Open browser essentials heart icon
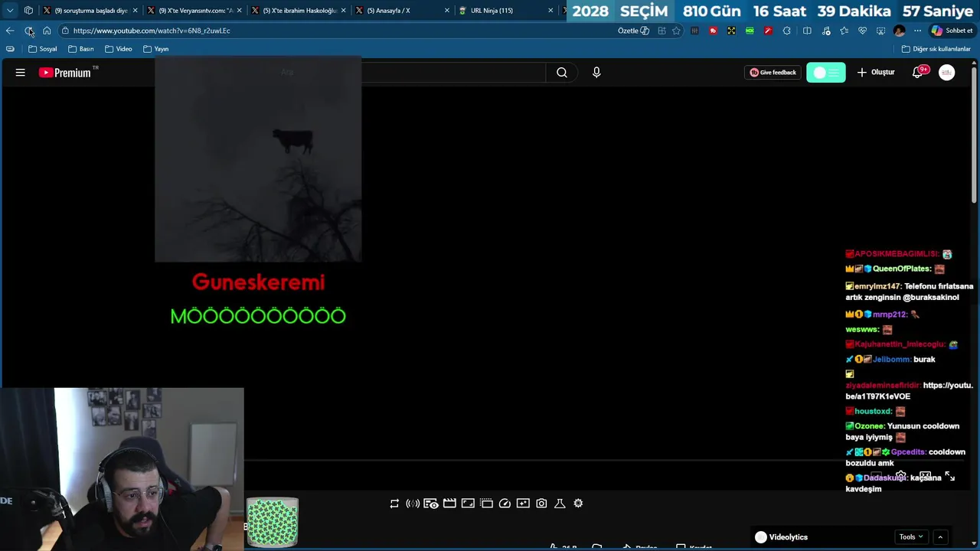Viewport: 980px width, 551px height. click(862, 31)
